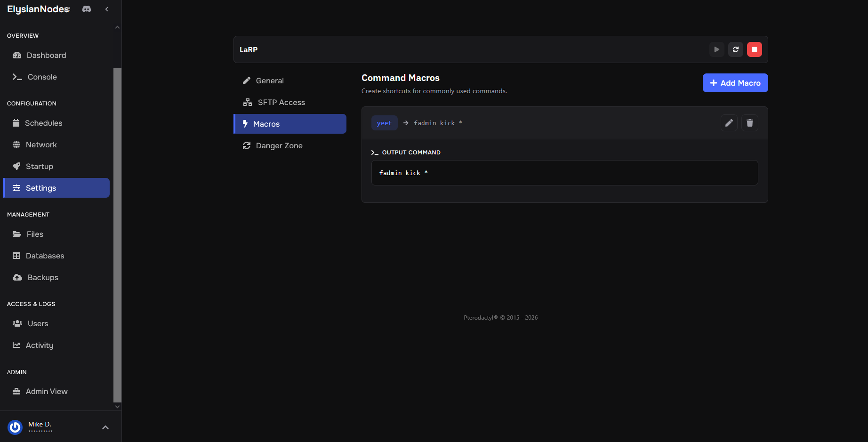Screen dimensions: 868x442
Task: Click the Mike D. avatar icon
Action: 15,427
